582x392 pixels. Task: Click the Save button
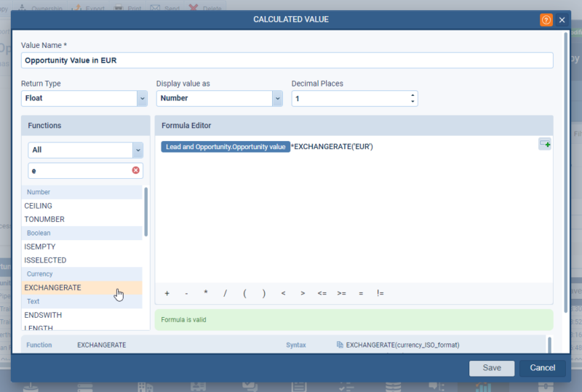492,368
